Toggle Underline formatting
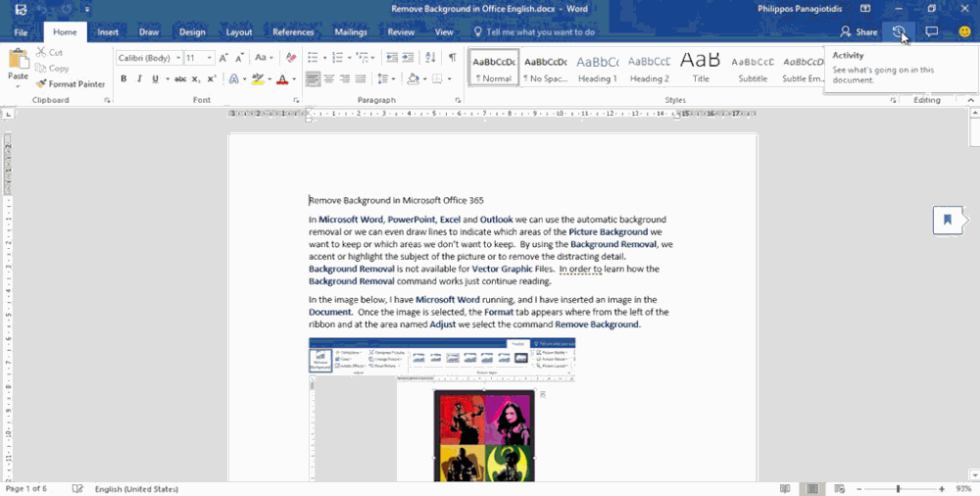This screenshot has height=496, width=980. [155, 78]
